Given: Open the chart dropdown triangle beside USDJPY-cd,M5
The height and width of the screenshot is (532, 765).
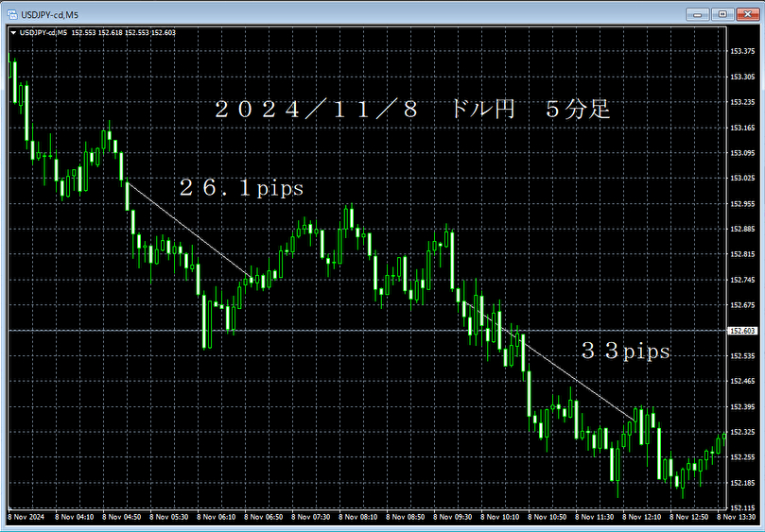Looking at the screenshot, I should coord(13,33).
